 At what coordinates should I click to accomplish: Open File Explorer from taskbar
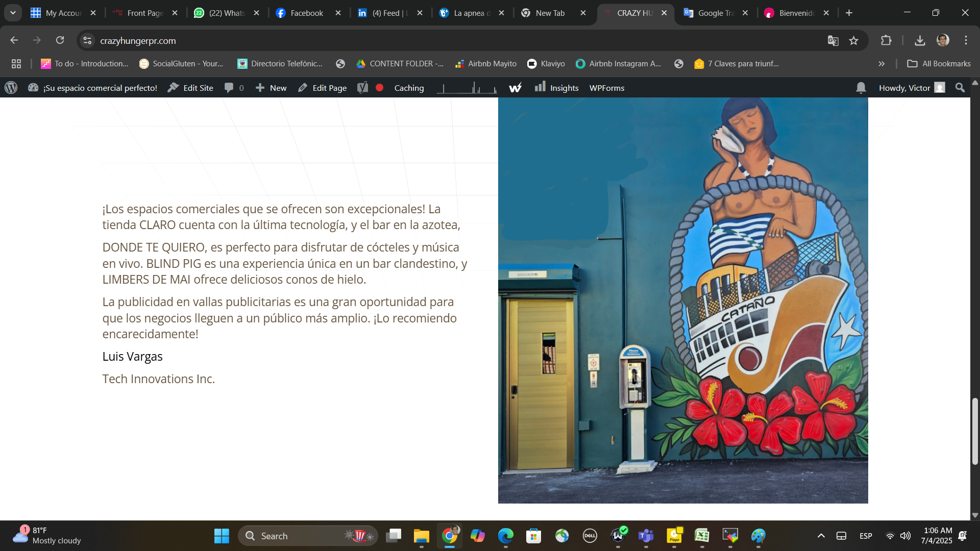tap(421, 536)
